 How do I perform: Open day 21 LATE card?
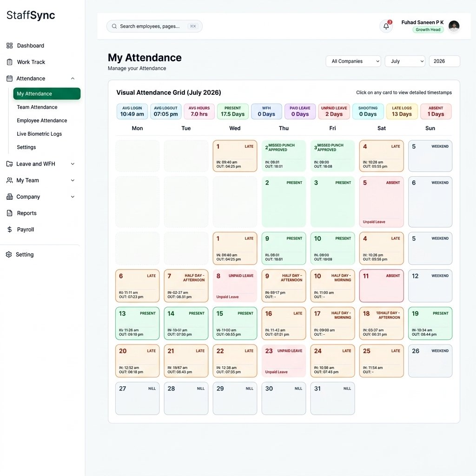186,361
